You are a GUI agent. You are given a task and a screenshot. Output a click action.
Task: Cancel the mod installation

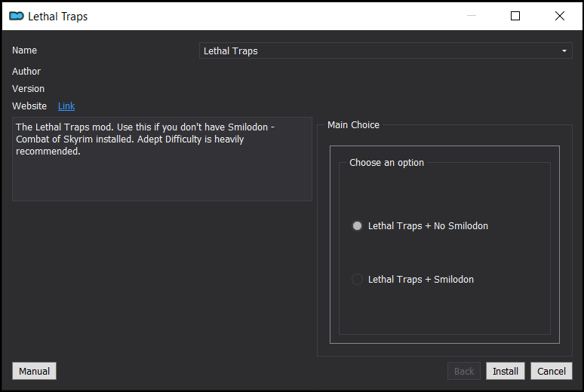552,371
